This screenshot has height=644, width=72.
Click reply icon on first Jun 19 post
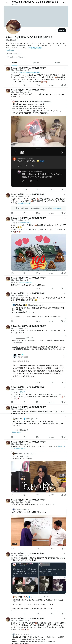pyautogui.click(x=12, y=85)
